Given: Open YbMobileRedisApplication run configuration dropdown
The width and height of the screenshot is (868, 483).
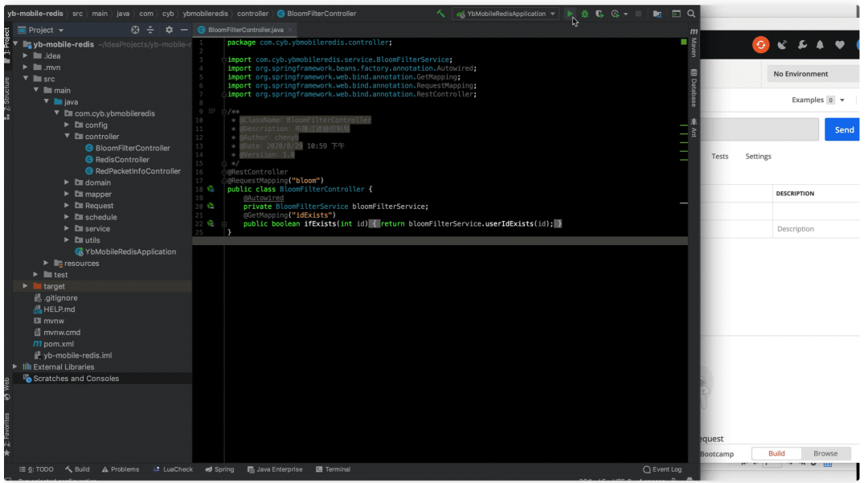Looking at the screenshot, I should (506, 14).
